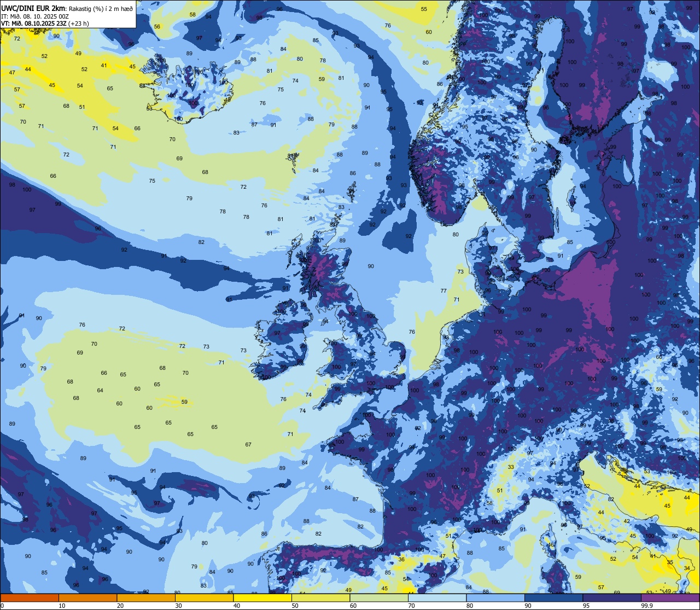
Task: Click the pale yellow 50–60 legend swatch
Action: click(320, 597)
